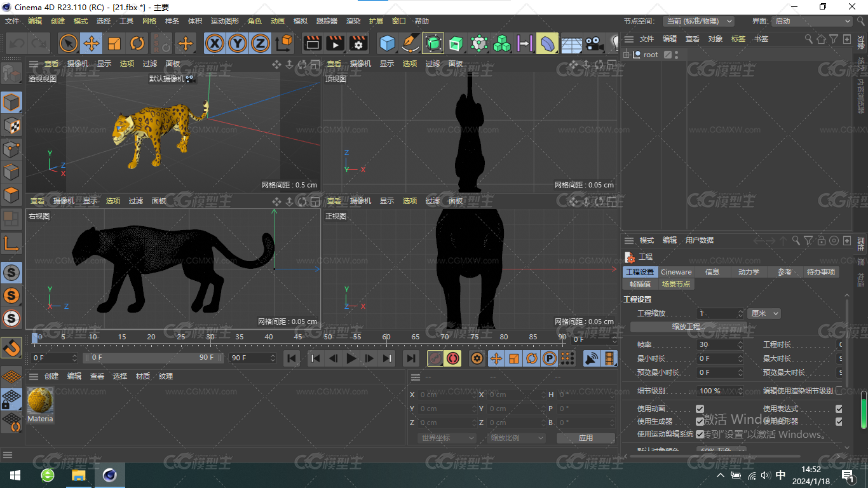Uncheck 使用生成器 checkbox
The height and width of the screenshot is (488, 868).
tap(700, 421)
